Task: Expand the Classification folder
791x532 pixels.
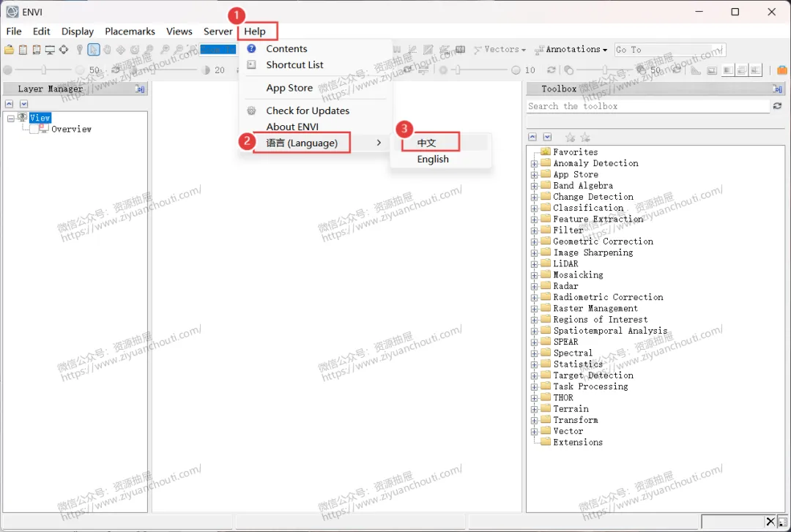Action: click(x=534, y=209)
